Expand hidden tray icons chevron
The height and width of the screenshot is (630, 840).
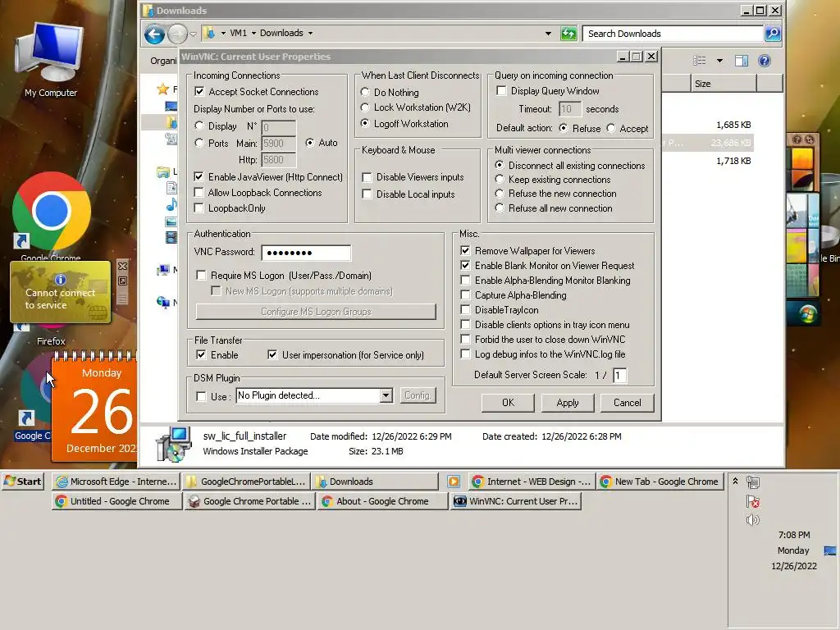pos(736,481)
